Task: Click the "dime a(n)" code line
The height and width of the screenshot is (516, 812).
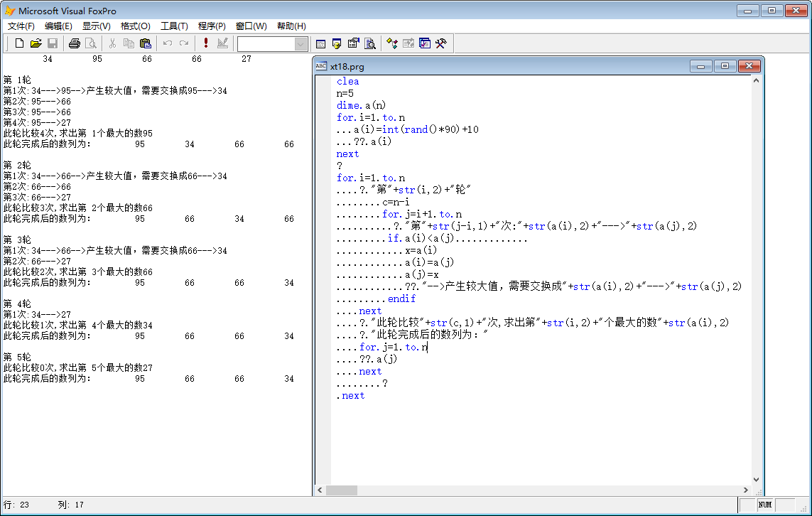Action: [x=361, y=105]
